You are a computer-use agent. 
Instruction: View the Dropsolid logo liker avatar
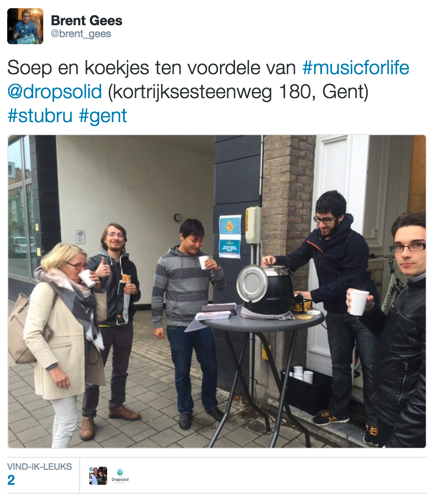click(120, 476)
